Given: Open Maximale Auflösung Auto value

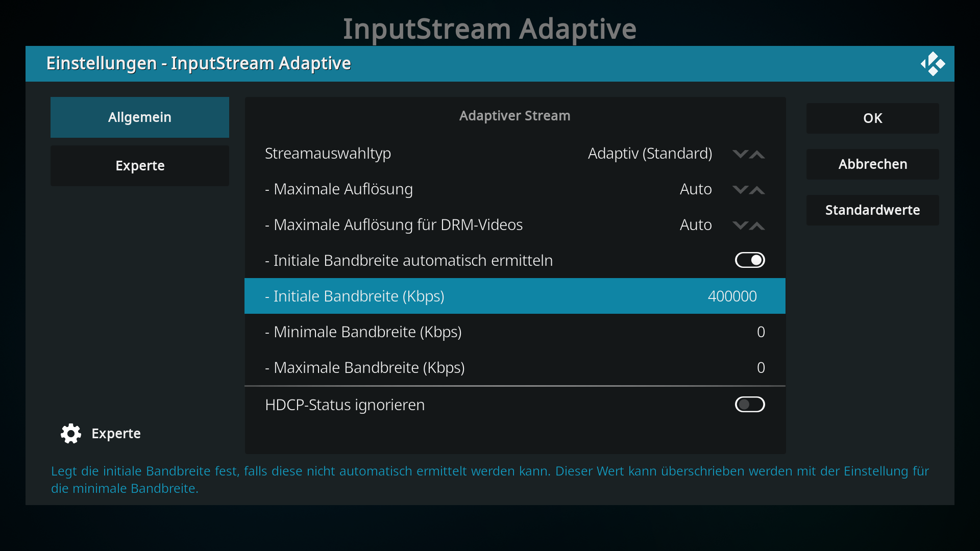Looking at the screenshot, I should pyautogui.click(x=696, y=189).
